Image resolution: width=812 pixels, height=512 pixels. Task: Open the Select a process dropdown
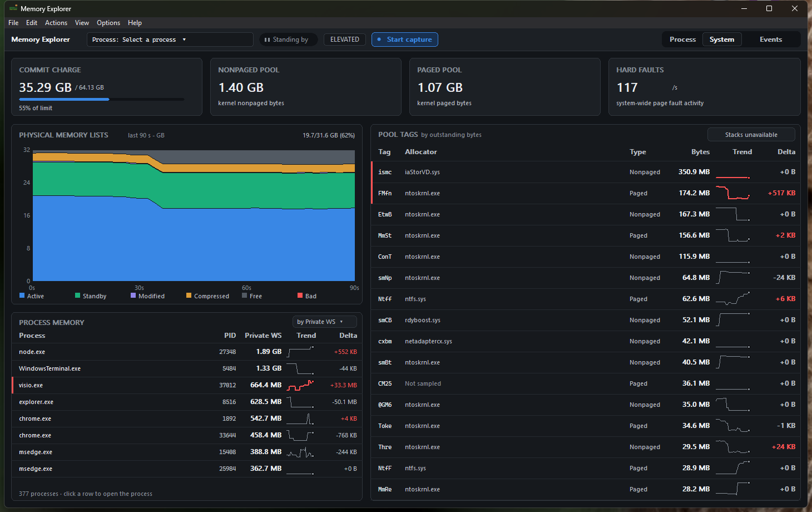point(170,40)
